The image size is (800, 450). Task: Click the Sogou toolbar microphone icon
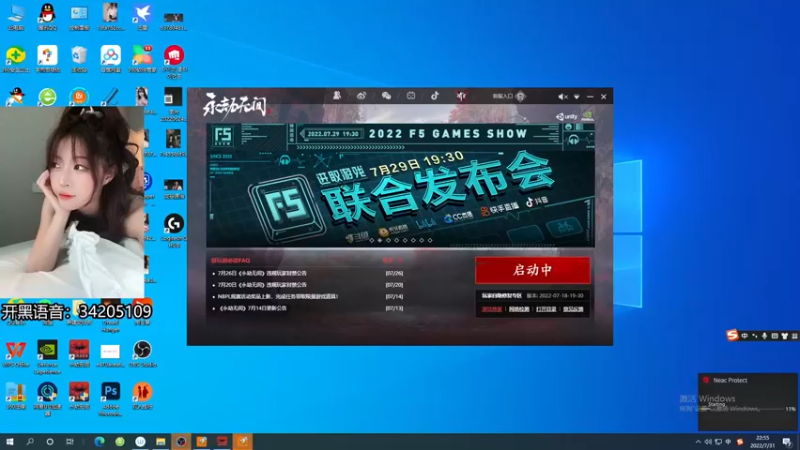[764, 336]
